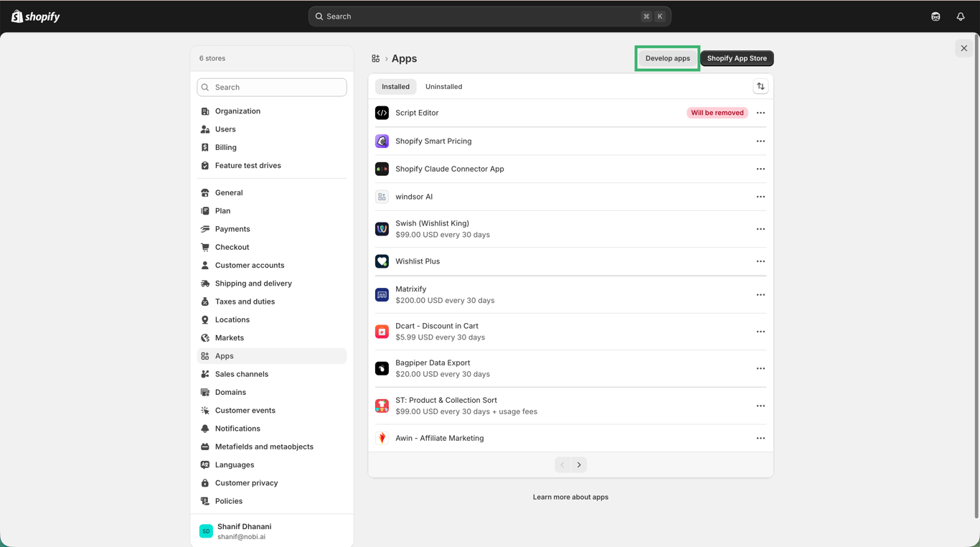
Task: Open Metafields and metaobjects
Action: 272,447
